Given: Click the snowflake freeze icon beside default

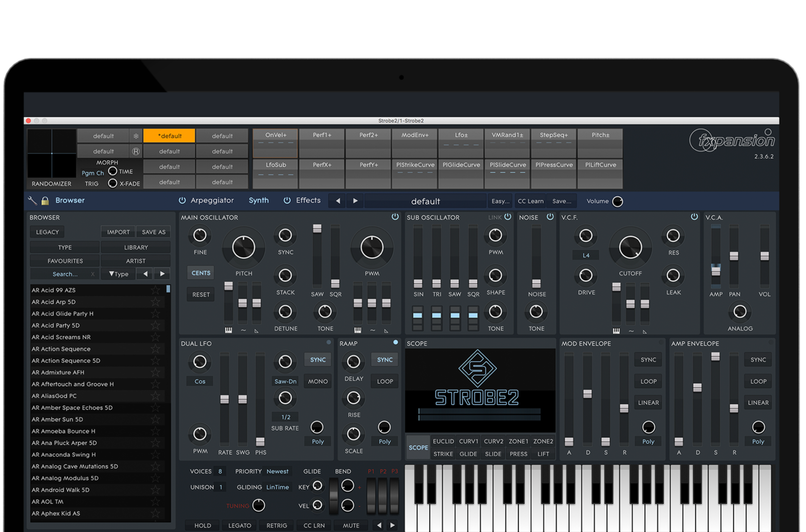Looking at the screenshot, I should (136, 136).
